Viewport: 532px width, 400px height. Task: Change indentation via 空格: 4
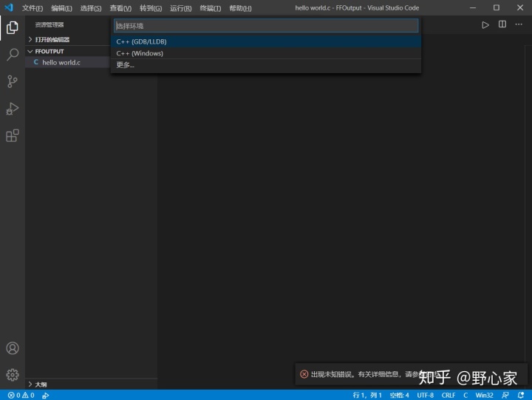click(x=399, y=396)
